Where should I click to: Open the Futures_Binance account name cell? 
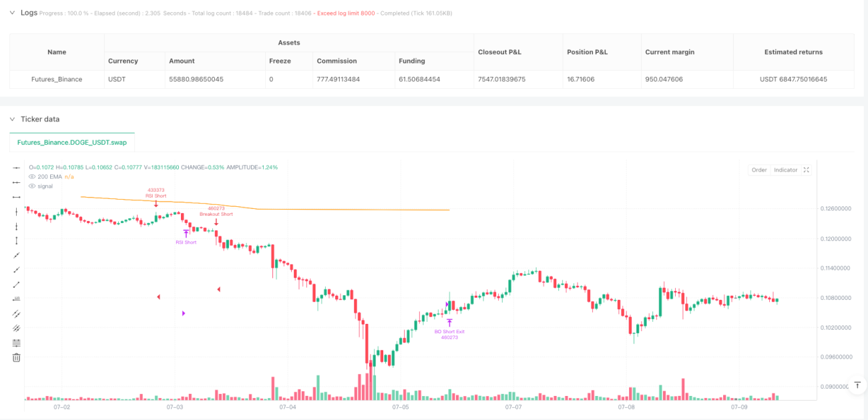(x=57, y=79)
